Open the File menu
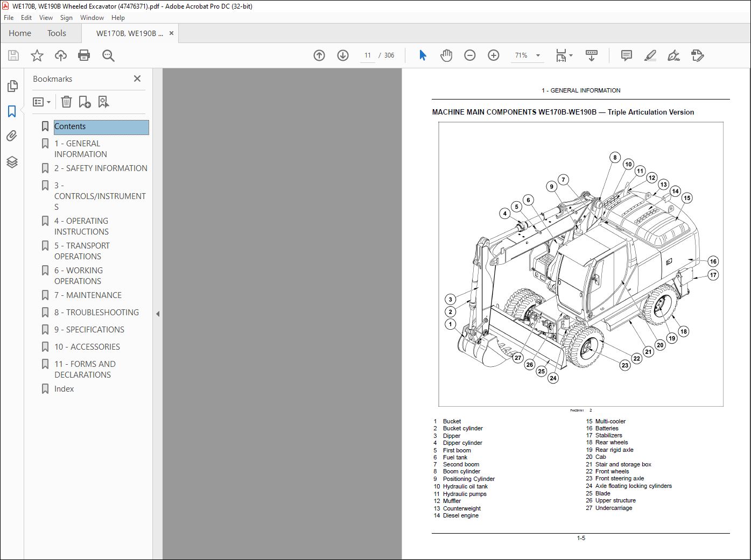751x560 pixels. point(9,18)
